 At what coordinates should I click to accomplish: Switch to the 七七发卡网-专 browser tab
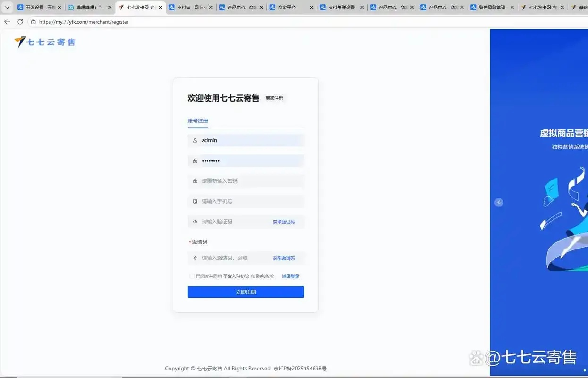point(543,8)
